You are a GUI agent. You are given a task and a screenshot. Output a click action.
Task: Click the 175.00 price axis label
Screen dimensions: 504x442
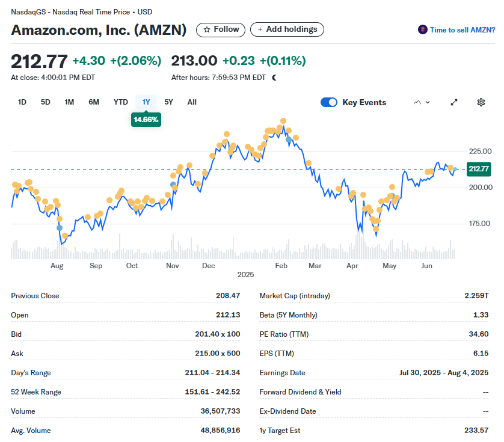[x=479, y=224]
